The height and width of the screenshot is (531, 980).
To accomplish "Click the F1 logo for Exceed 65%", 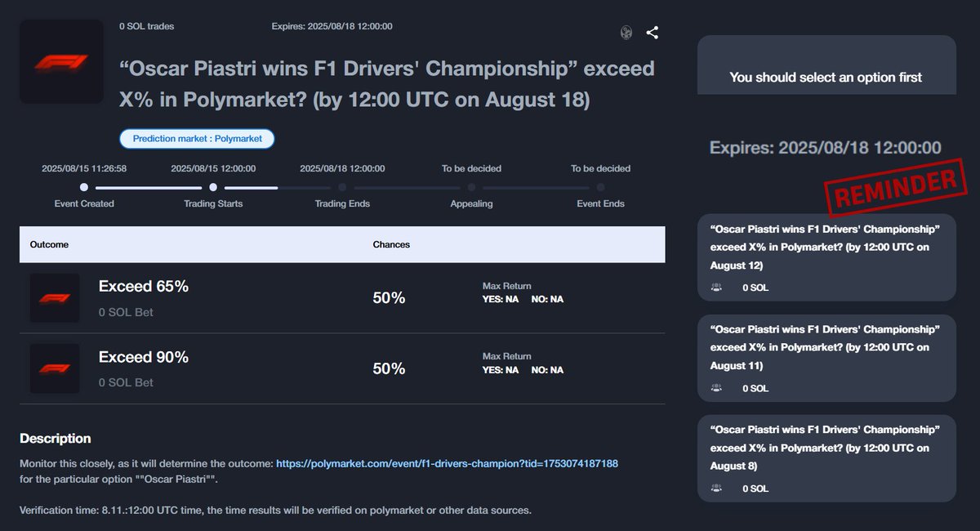I will tap(55, 298).
